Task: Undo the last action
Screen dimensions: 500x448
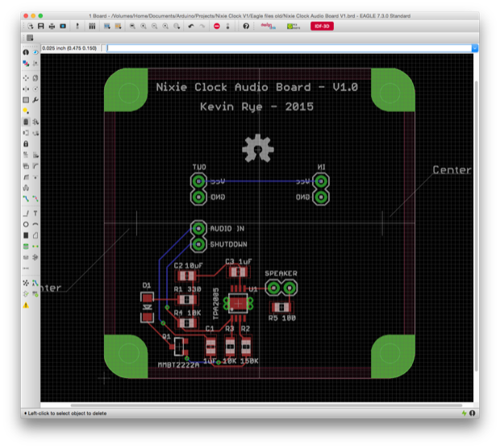Action: coord(191,26)
